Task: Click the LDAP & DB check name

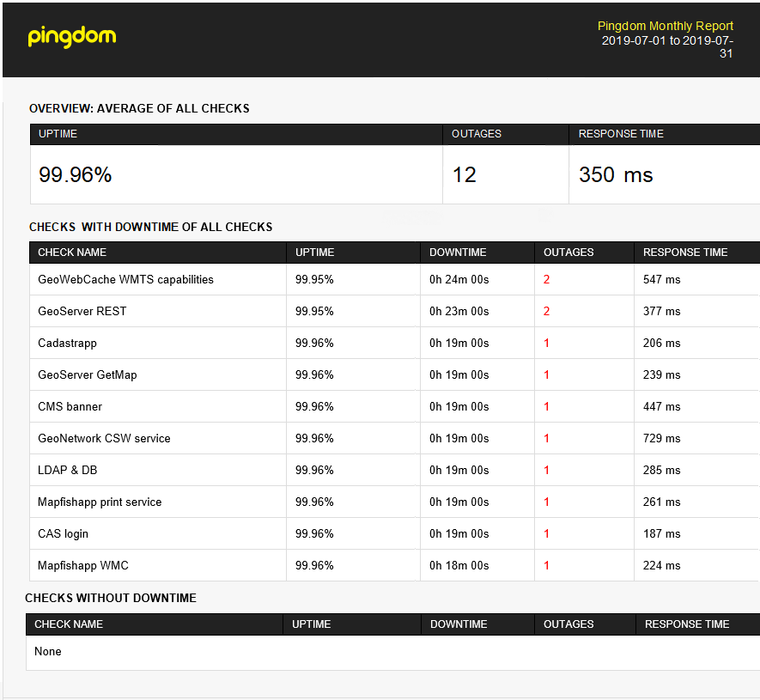Action: [x=67, y=470]
